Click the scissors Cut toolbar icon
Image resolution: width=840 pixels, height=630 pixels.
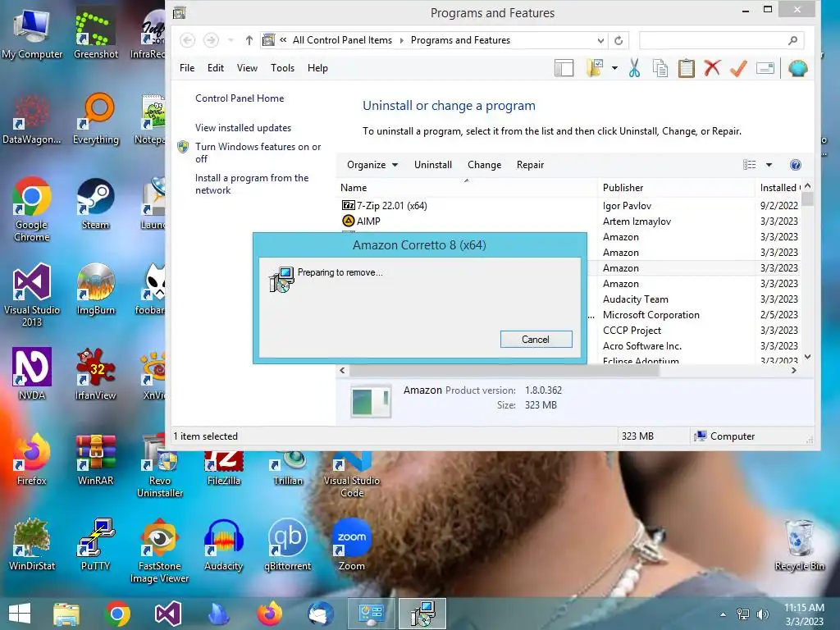tap(634, 69)
